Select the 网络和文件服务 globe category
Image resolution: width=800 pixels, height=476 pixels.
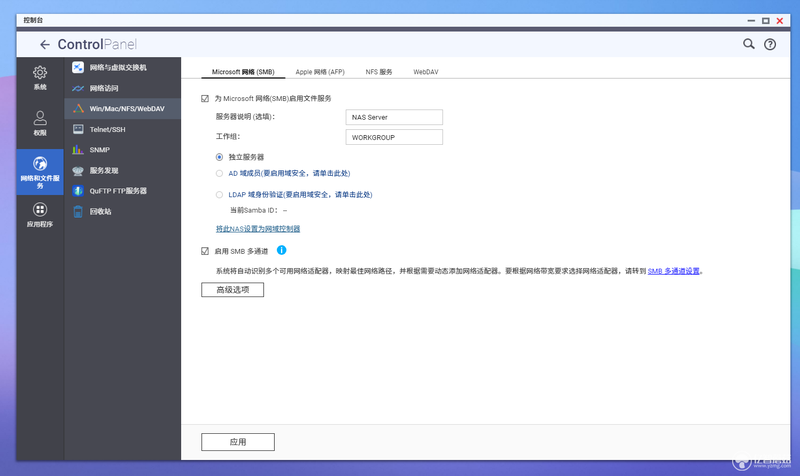(40, 172)
